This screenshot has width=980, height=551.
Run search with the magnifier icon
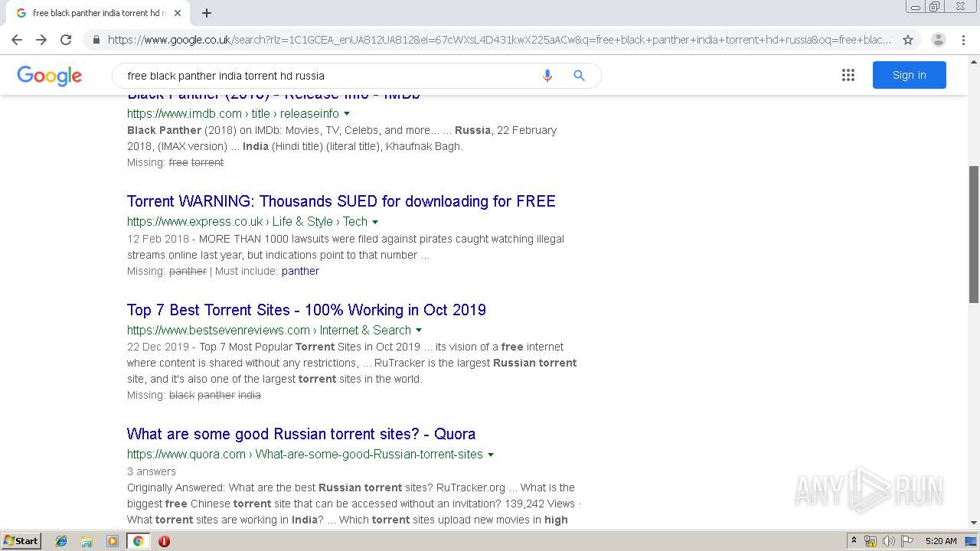pyautogui.click(x=580, y=76)
